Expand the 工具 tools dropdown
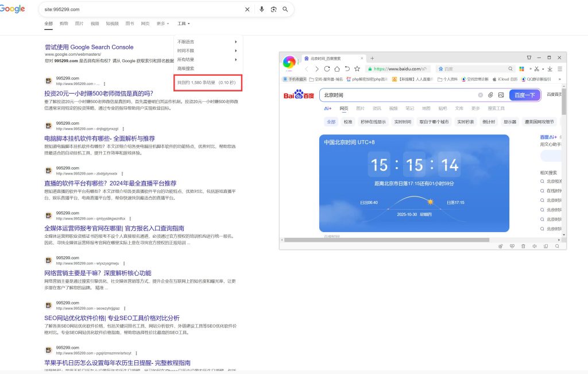The width and height of the screenshot is (588, 374). 183,24
